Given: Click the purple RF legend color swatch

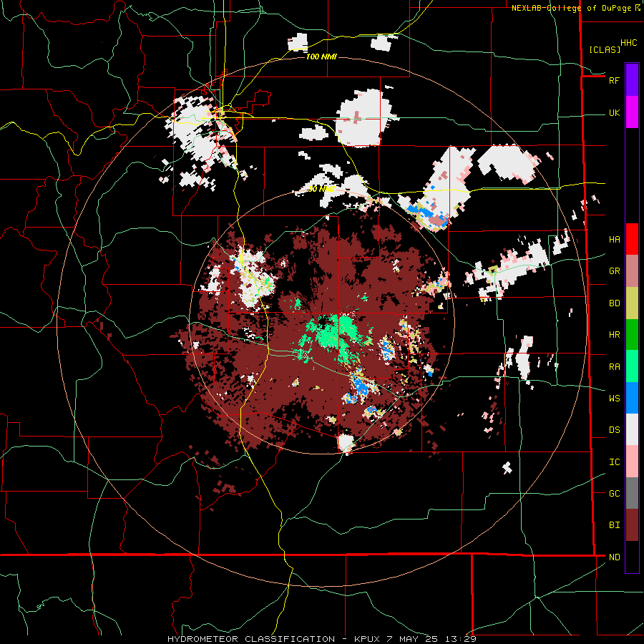Looking at the screenshot, I should [x=632, y=80].
